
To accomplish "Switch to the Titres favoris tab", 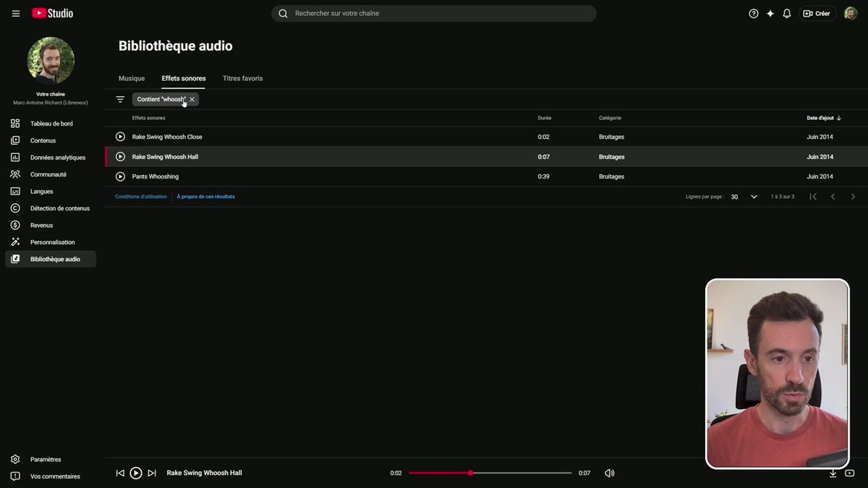I will point(243,78).
